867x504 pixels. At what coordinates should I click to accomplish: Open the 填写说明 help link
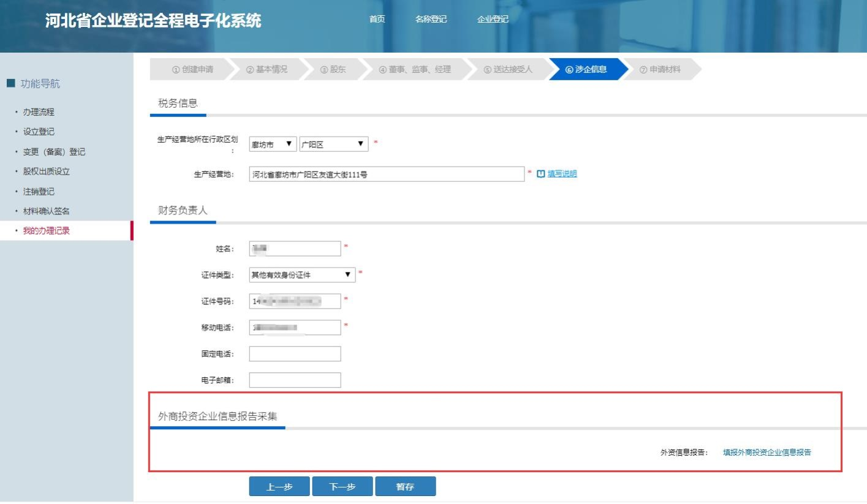pyautogui.click(x=562, y=174)
